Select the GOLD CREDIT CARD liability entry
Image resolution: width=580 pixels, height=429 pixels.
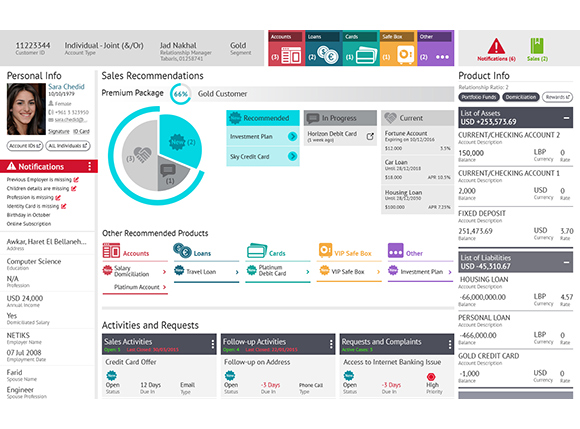pyautogui.click(x=516, y=368)
